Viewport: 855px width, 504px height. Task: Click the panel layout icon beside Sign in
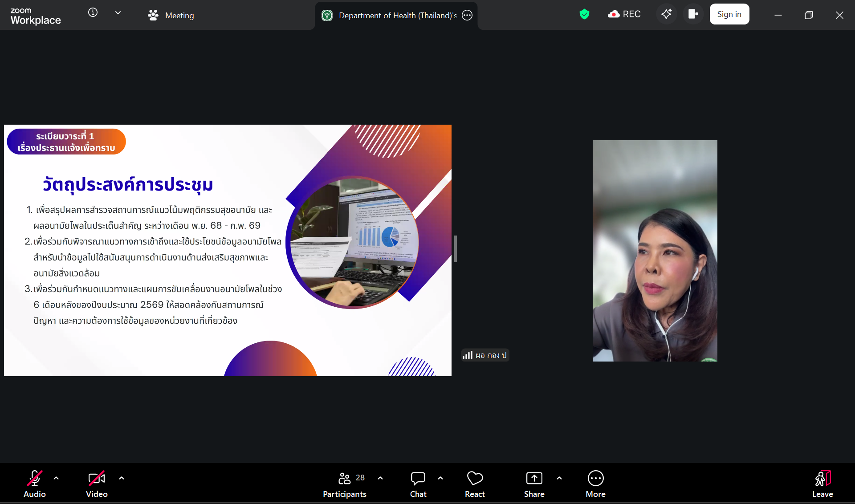tap(693, 14)
